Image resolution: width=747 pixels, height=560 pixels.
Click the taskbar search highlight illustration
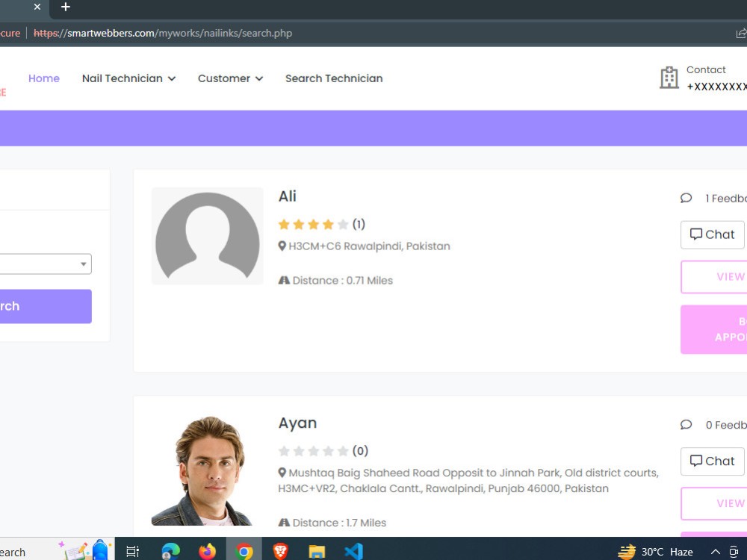pos(86,550)
